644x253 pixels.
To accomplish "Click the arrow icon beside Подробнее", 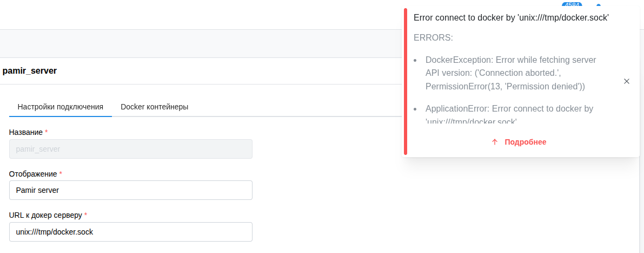I will pyautogui.click(x=494, y=142).
